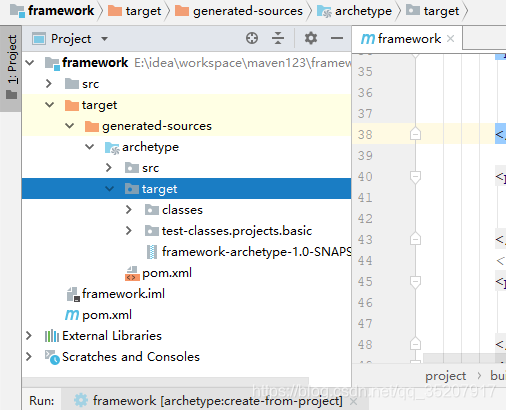Toggle the 1: Project side tool button
This screenshot has width=506, height=410.
coord(11,68)
